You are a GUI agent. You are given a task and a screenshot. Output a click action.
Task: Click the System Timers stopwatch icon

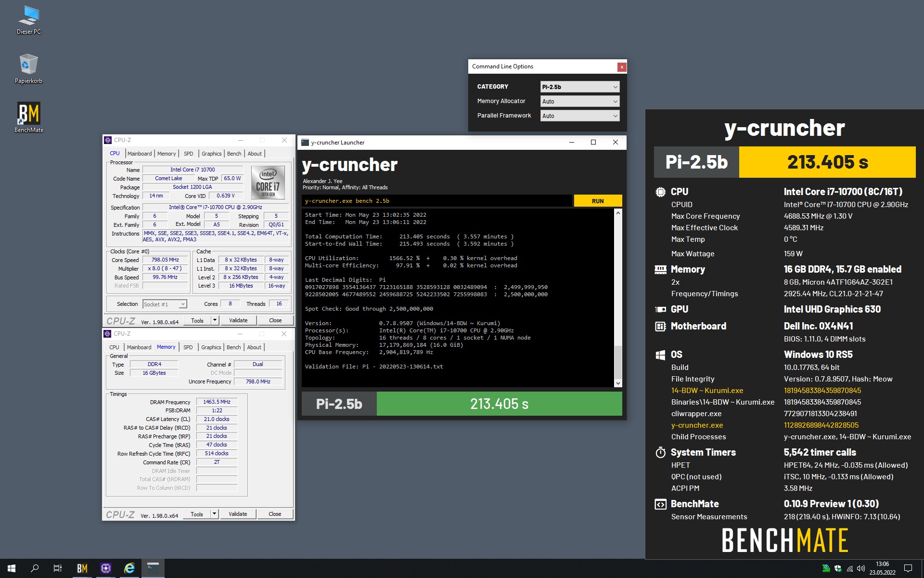click(x=660, y=452)
